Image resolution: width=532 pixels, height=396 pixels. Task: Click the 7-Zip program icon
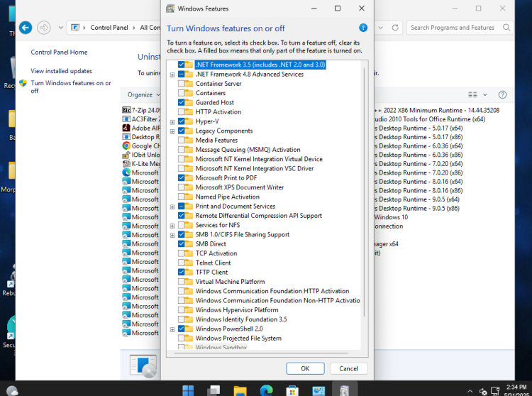pos(126,110)
